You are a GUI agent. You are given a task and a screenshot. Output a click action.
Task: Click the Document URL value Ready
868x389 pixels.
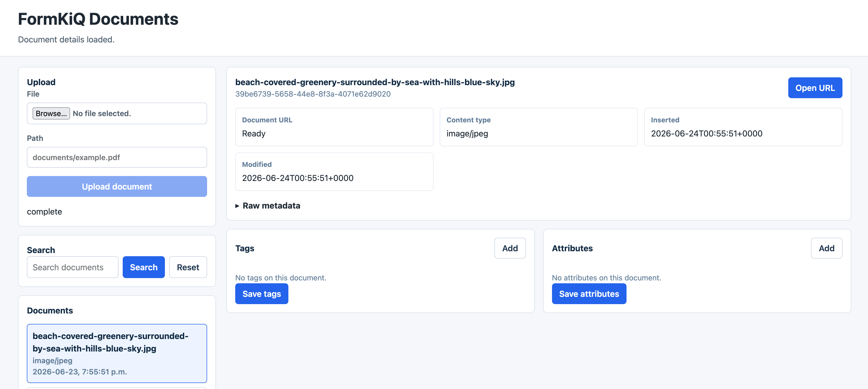[x=254, y=134]
